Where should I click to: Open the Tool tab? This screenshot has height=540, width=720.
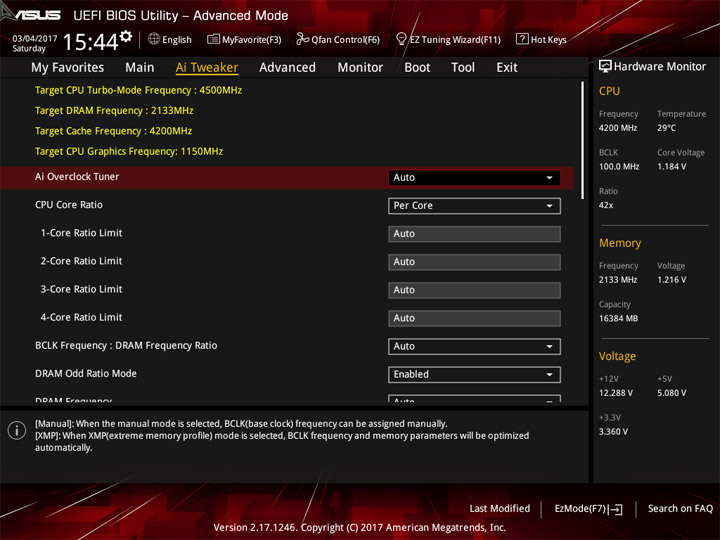463,68
